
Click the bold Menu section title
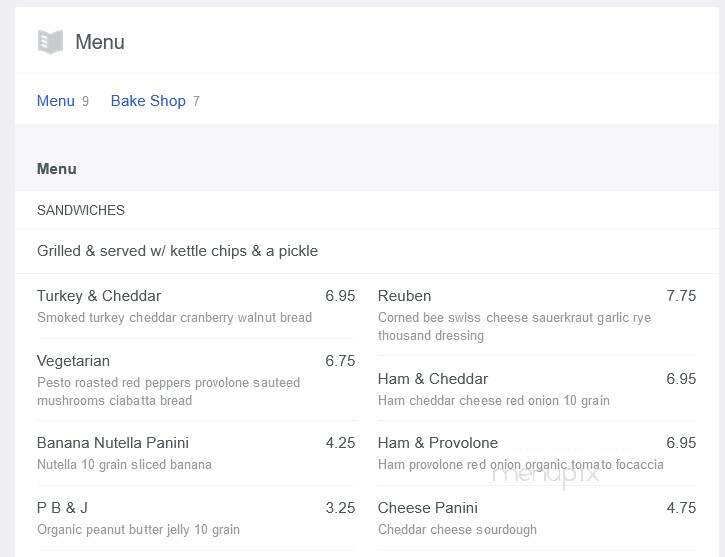coord(57,169)
